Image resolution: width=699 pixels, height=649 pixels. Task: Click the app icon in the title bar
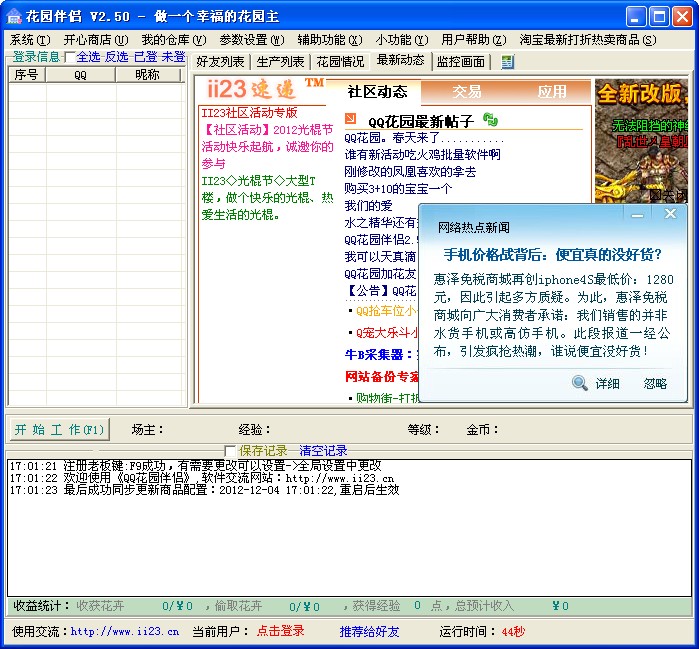[14, 17]
